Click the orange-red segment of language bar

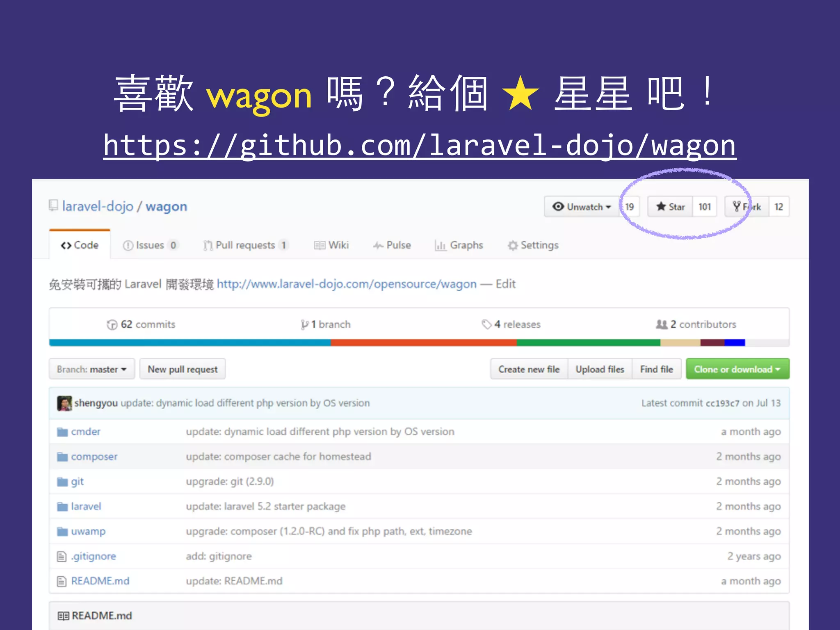pos(424,343)
